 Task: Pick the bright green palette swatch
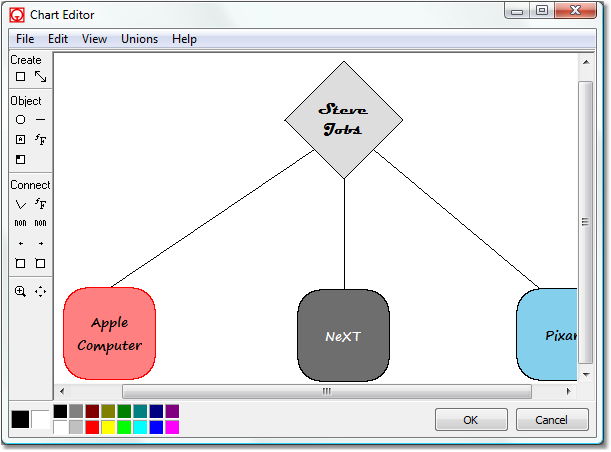[x=124, y=427]
